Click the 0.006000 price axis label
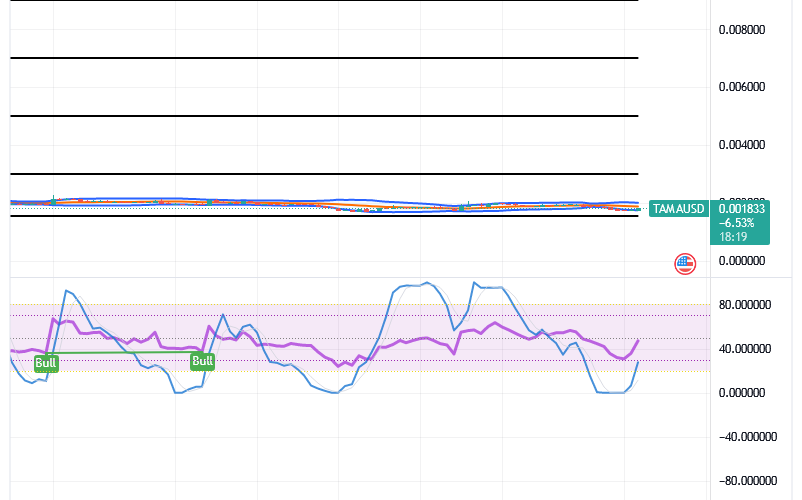Image resolution: width=802 pixels, height=500 pixels. pos(742,87)
